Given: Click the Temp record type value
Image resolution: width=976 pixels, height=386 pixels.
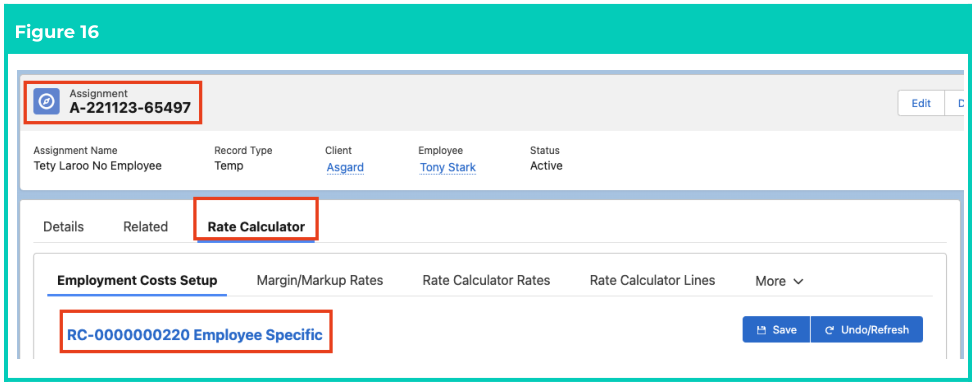Looking at the screenshot, I should [x=228, y=166].
